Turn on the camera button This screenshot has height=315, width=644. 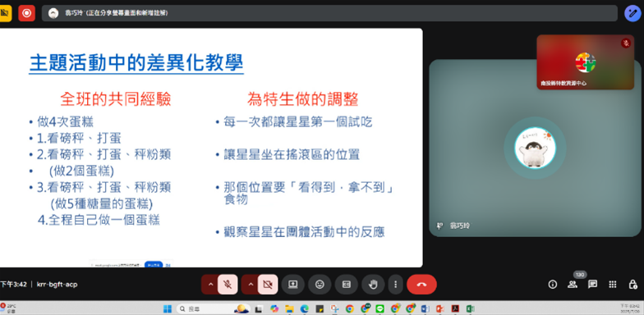(x=268, y=284)
